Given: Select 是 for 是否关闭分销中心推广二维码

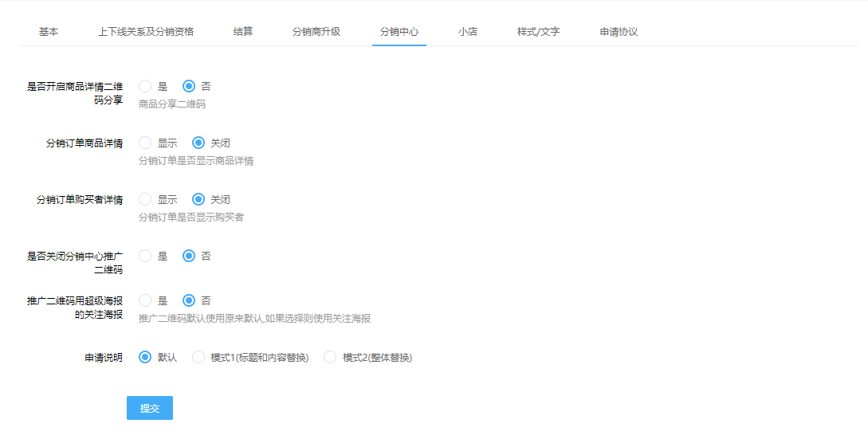Looking at the screenshot, I should pyautogui.click(x=145, y=256).
